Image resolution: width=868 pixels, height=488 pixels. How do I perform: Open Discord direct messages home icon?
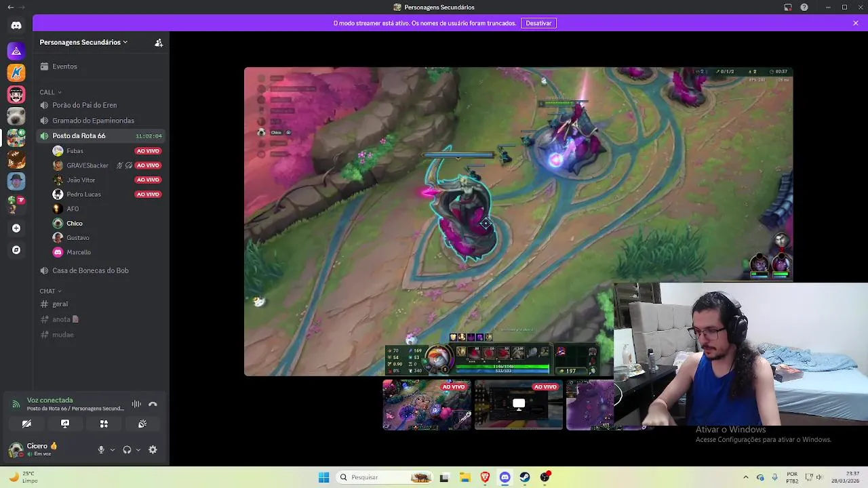coord(16,26)
